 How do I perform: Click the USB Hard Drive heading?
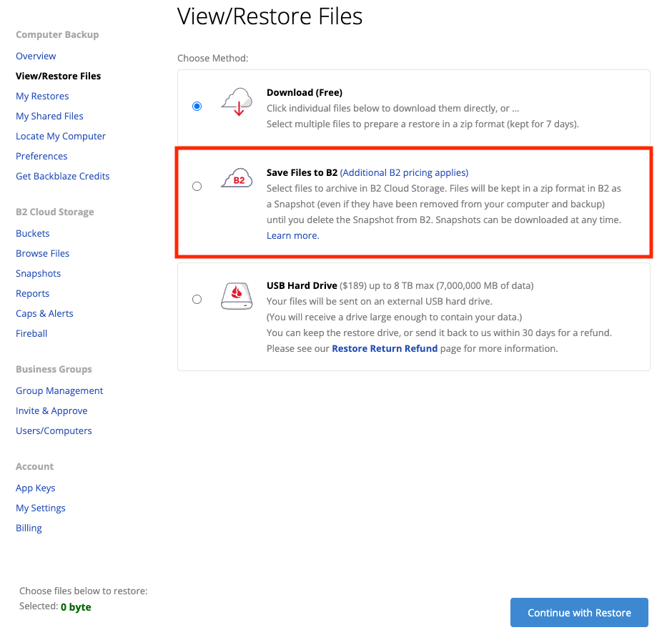coord(302,285)
